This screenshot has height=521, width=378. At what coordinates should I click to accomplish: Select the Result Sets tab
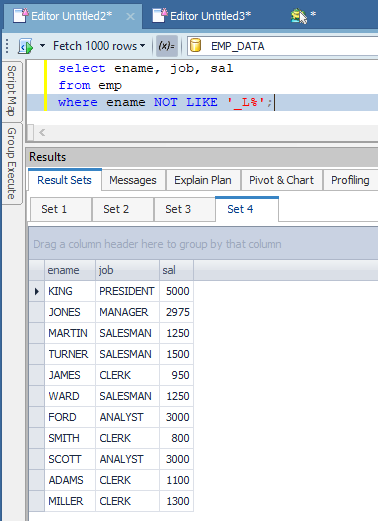pyautogui.click(x=64, y=180)
